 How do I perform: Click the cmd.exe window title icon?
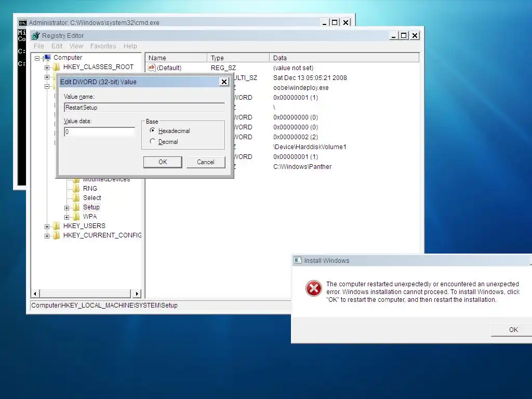point(23,23)
